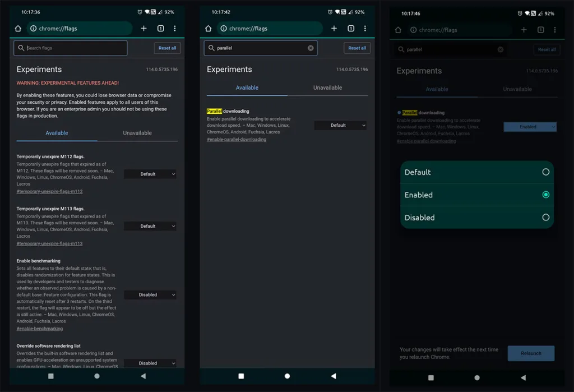574x392 pixels.
Task: Tap recent apps square in first screen
Action: [x=51, y=376]
